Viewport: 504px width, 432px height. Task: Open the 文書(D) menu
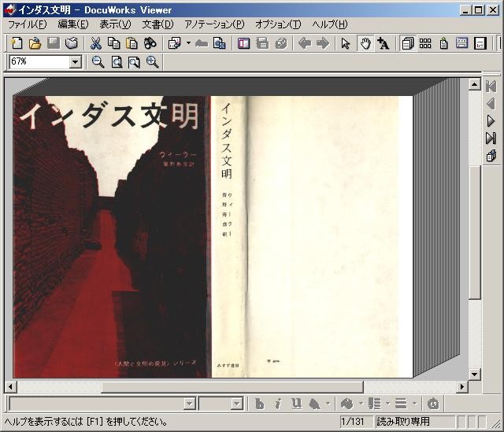[157, 24]
